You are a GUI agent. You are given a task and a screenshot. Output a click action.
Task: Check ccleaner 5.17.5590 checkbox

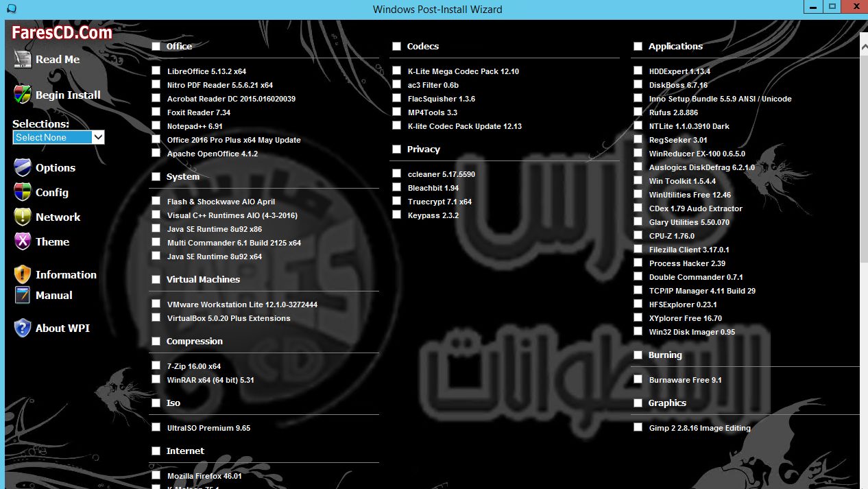(397, 174)
